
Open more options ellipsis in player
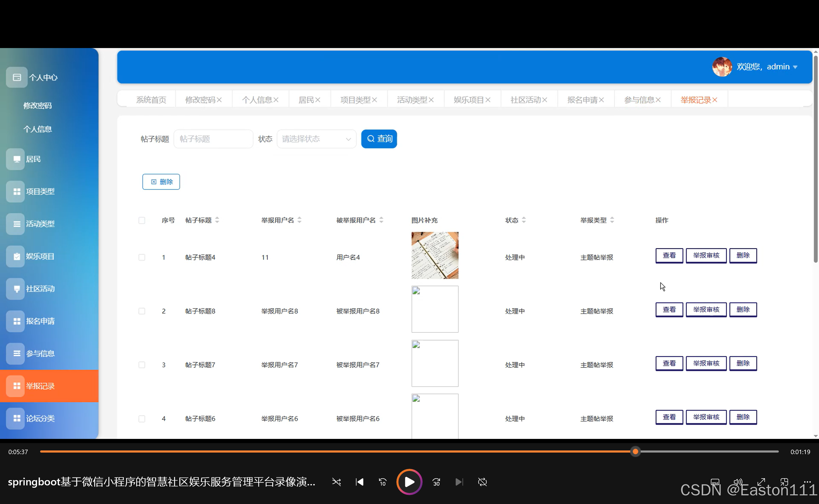(807, 482)
